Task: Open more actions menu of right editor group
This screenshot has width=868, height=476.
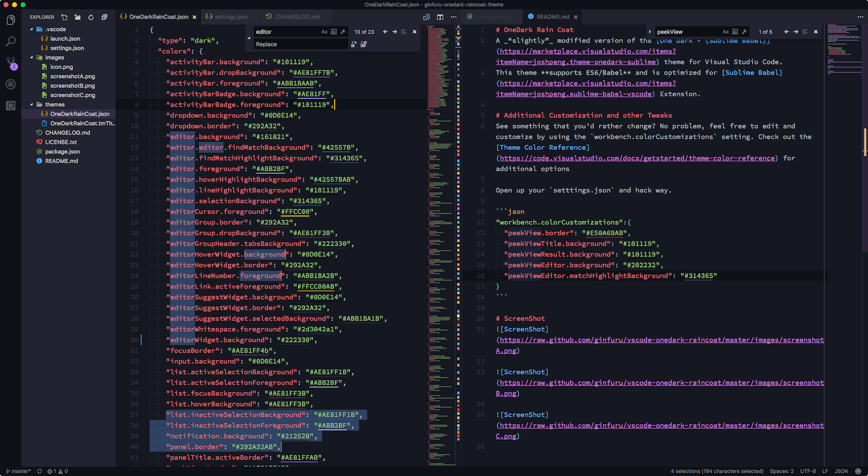Action: click(860, 17)
